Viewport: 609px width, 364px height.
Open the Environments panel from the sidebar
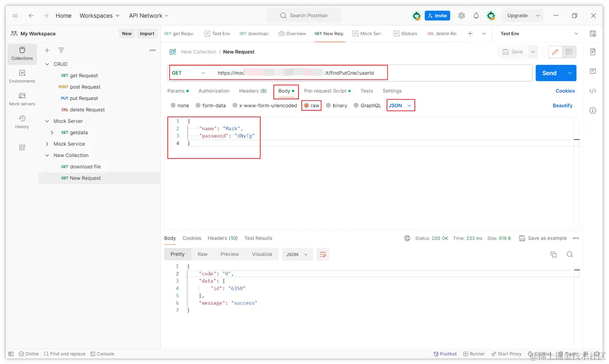(x=22, y=76)
